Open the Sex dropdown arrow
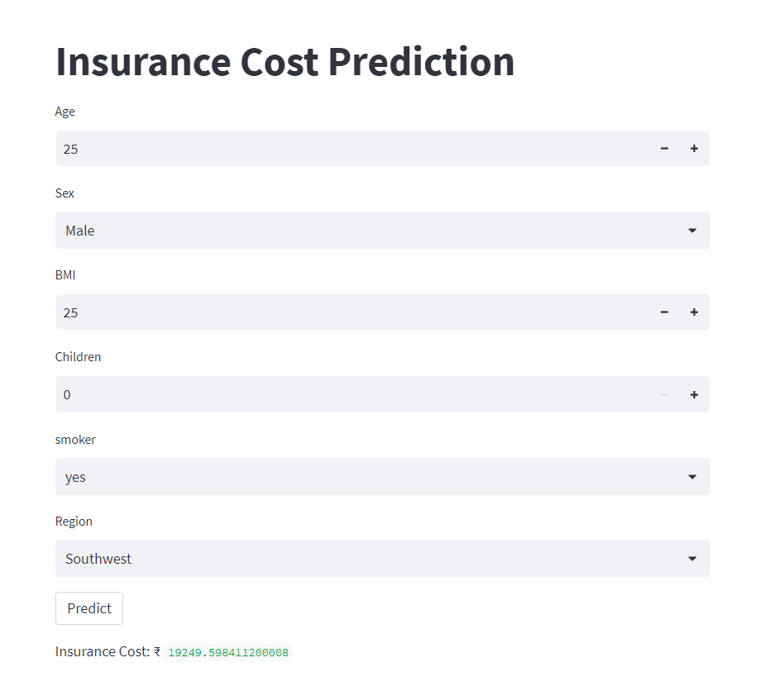Viewport: 784px width, 691px height. pos(691,230)
